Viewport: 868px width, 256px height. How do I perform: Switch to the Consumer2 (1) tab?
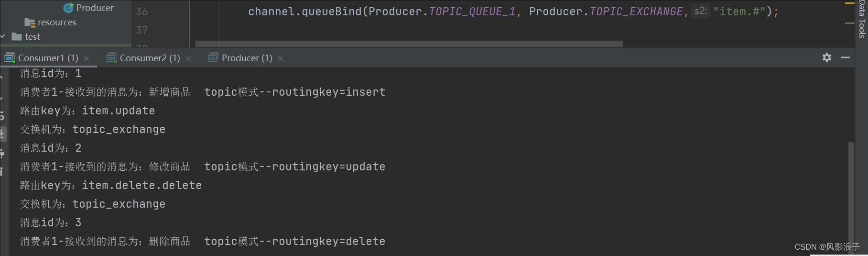point(150,58)
